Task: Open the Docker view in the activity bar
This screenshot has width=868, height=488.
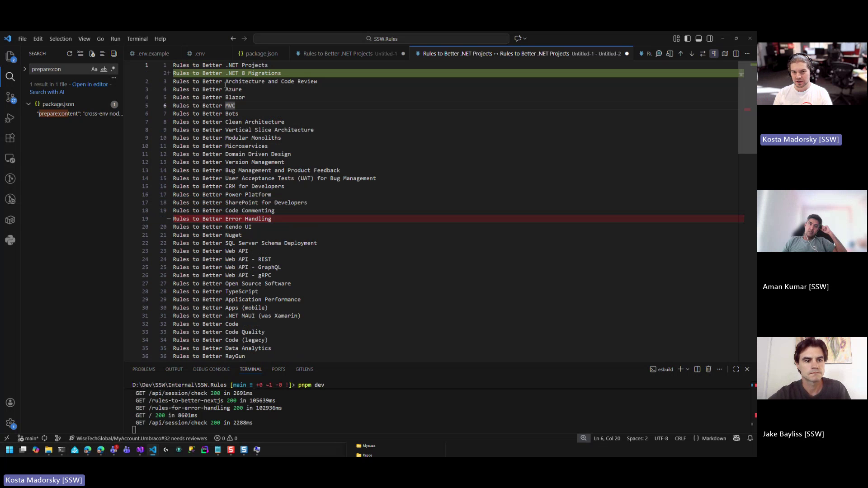Action: click(10, 220)
